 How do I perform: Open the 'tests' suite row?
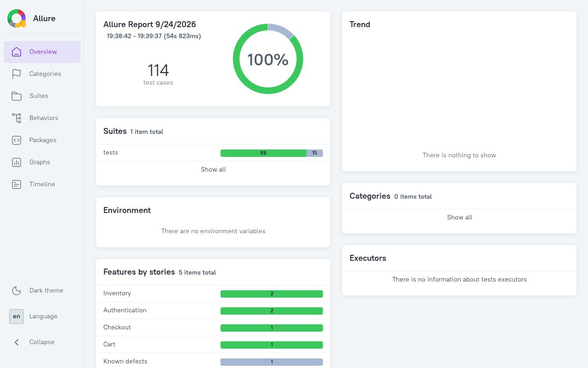[213, 153]
